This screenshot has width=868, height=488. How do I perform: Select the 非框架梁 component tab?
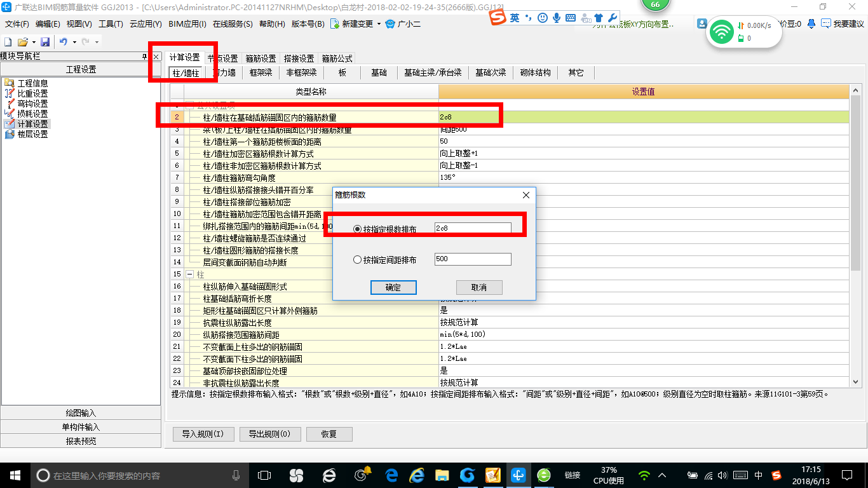coord(301,73)
